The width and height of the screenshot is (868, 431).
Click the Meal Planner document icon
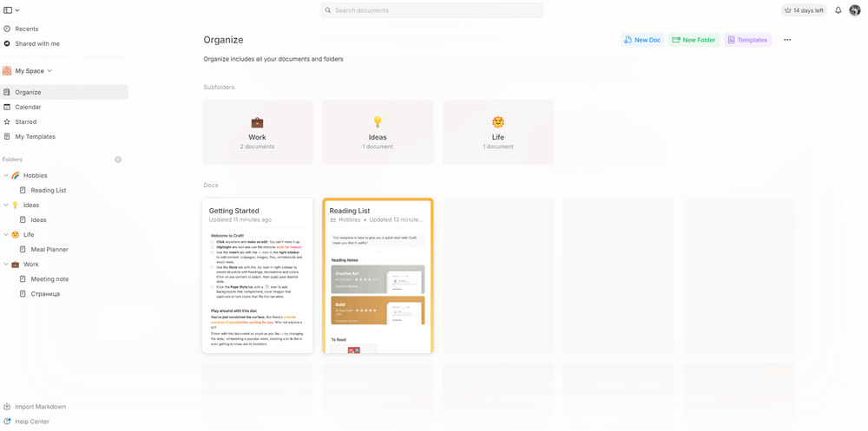[x=23, y=250]
